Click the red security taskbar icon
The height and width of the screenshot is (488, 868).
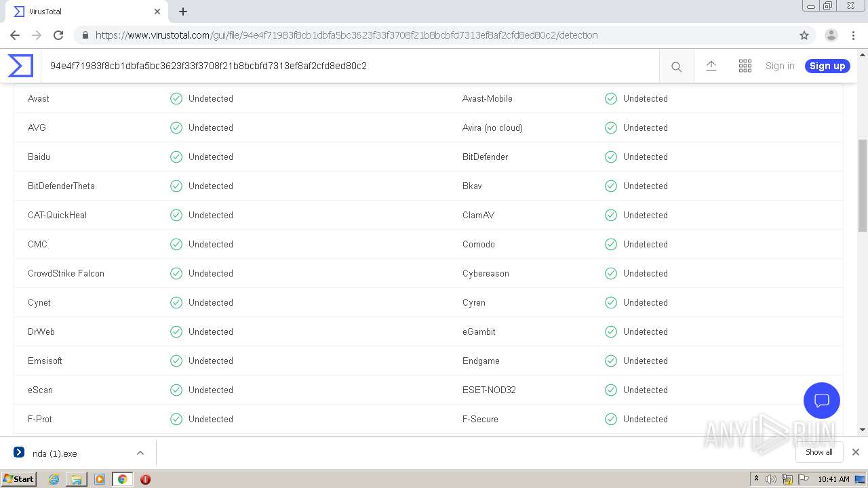[x=145, y=479]
